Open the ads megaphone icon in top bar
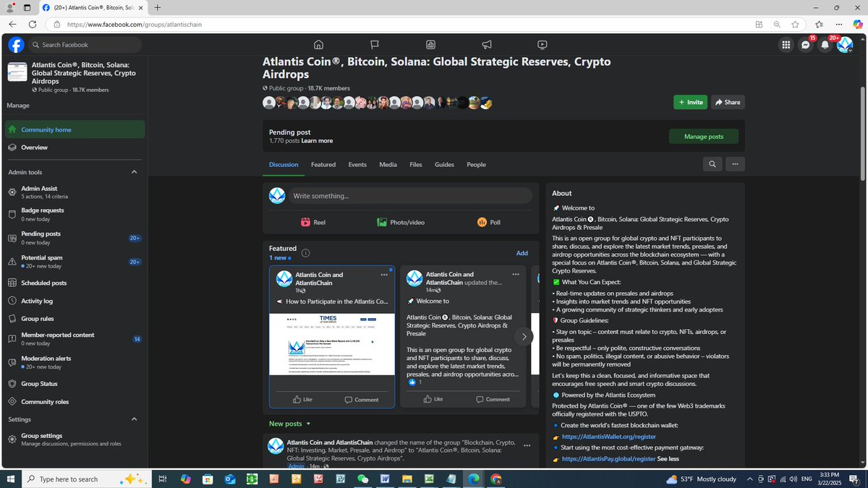 pyautogui.click(x=487, y=45)
